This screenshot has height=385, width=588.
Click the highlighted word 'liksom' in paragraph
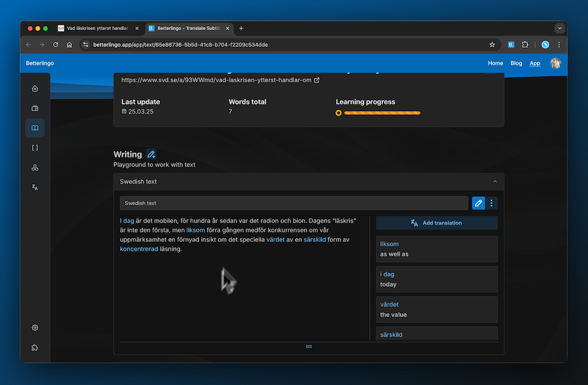[x=196, y=230]
